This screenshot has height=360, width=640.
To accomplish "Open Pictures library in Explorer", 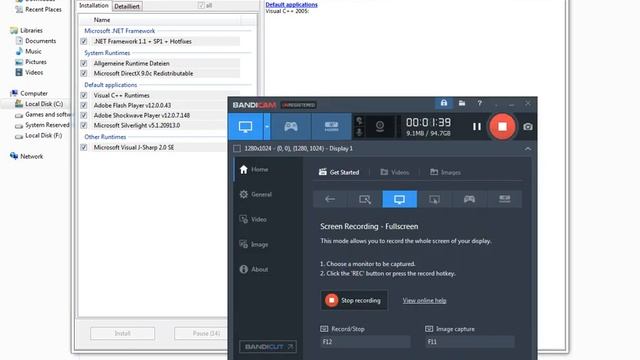I will pyautogui.click(x=31, y=62).
